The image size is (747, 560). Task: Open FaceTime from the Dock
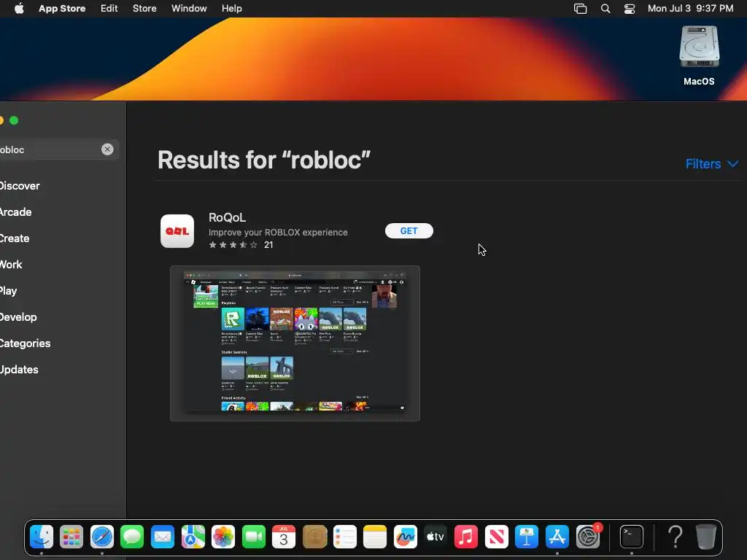click(x=253, y=537)
